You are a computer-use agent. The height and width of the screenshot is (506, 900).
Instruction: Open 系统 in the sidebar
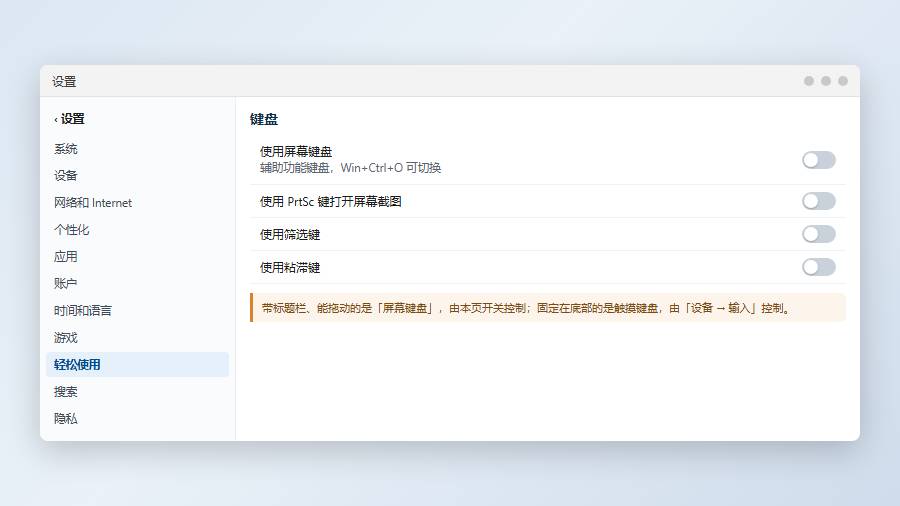point(137,149)
